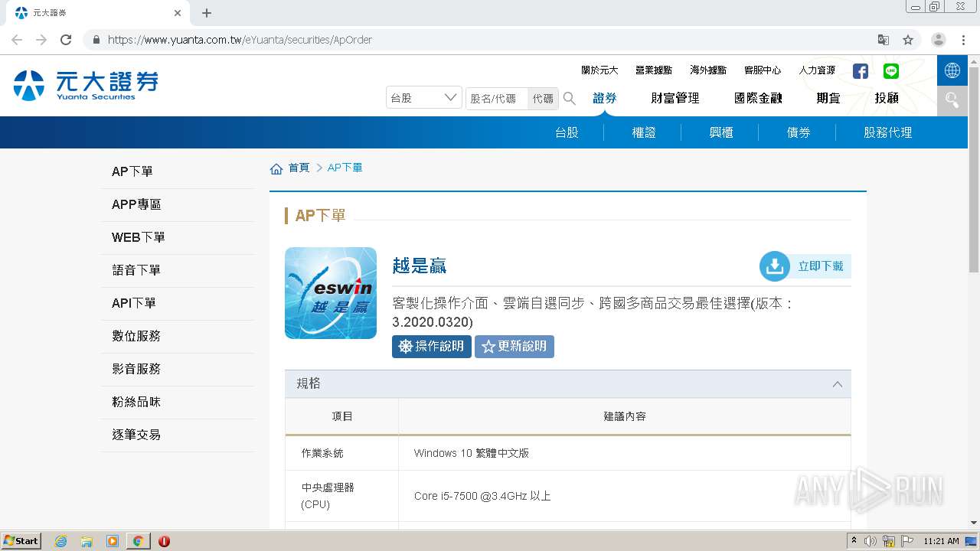Collapse the 規格 section
This screenshot has height=551, width=980.
[x=837, y=384]
